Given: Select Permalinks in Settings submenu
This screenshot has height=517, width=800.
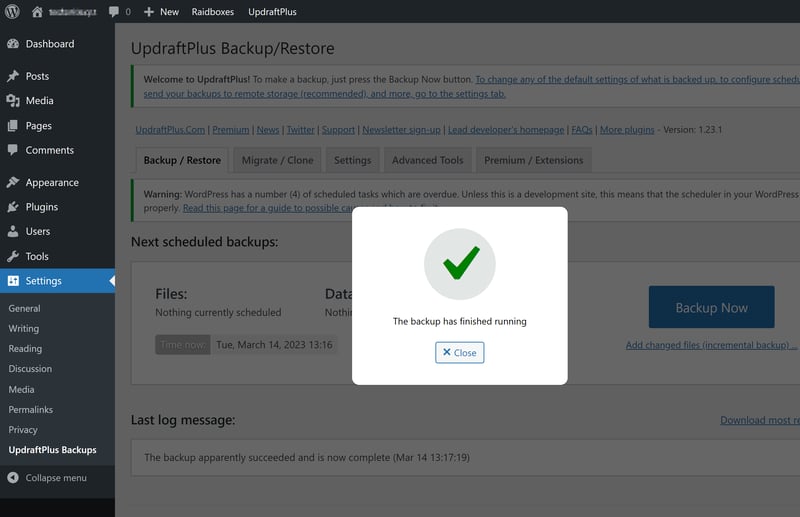Looking at the screenshot, I should click(x=31, y=410).
